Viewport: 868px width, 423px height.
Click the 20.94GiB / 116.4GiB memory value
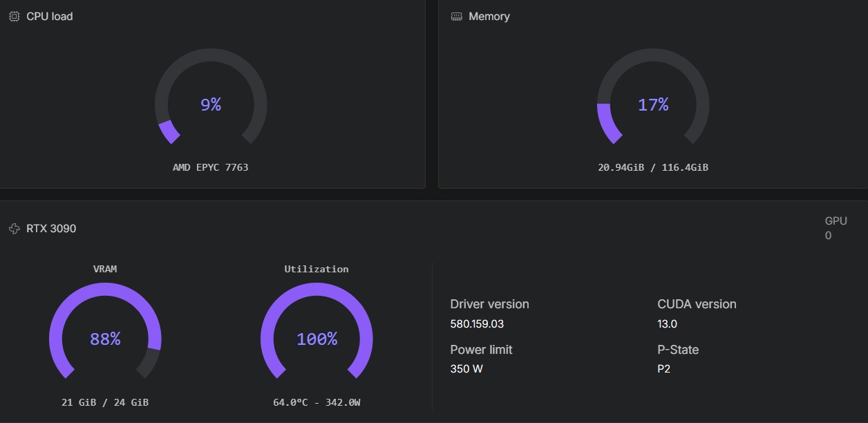[653, 167]
